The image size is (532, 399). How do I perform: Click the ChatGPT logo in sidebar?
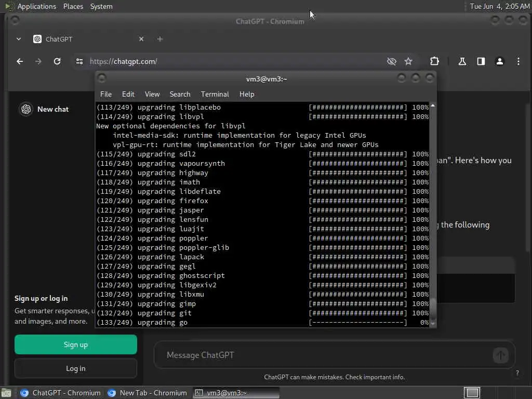[x=26, y=109]
